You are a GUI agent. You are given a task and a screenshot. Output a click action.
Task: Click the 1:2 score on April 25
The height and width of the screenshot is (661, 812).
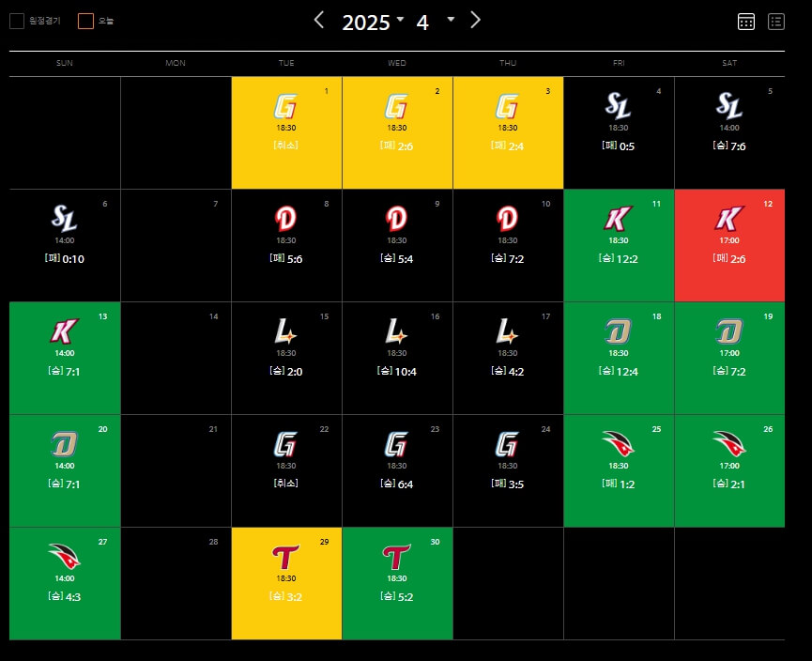tap(627, 484)
